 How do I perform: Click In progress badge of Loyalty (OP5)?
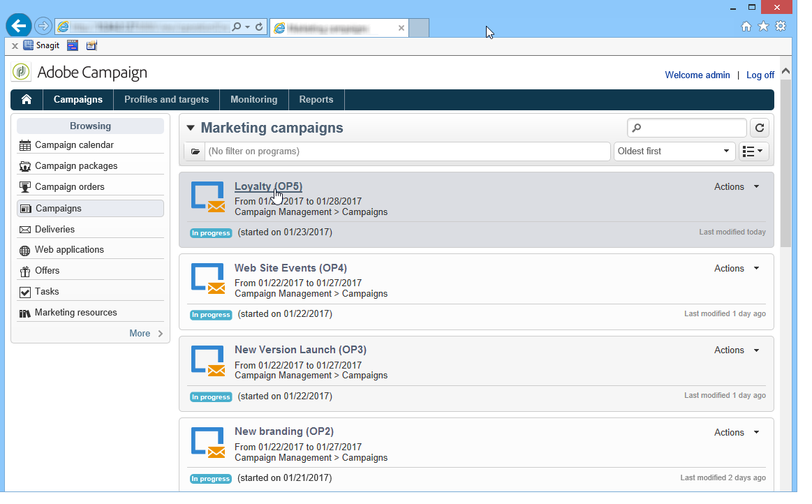[211, 233]
